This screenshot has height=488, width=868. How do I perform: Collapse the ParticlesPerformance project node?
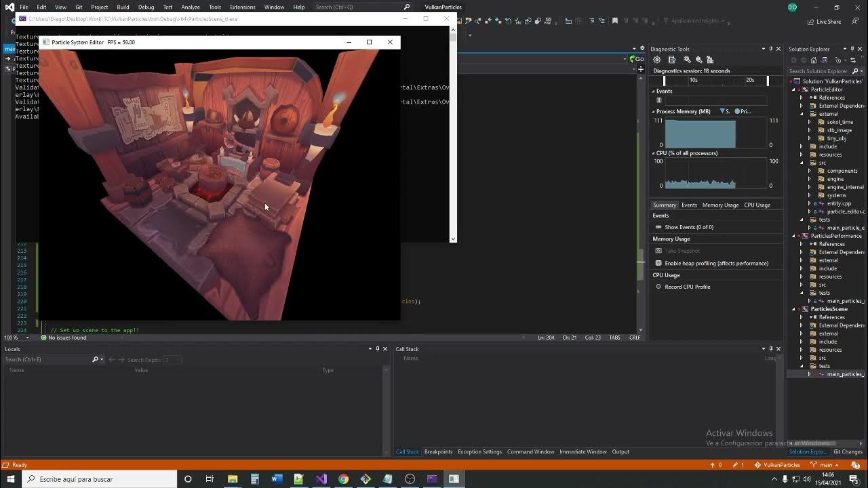[794, 236]
